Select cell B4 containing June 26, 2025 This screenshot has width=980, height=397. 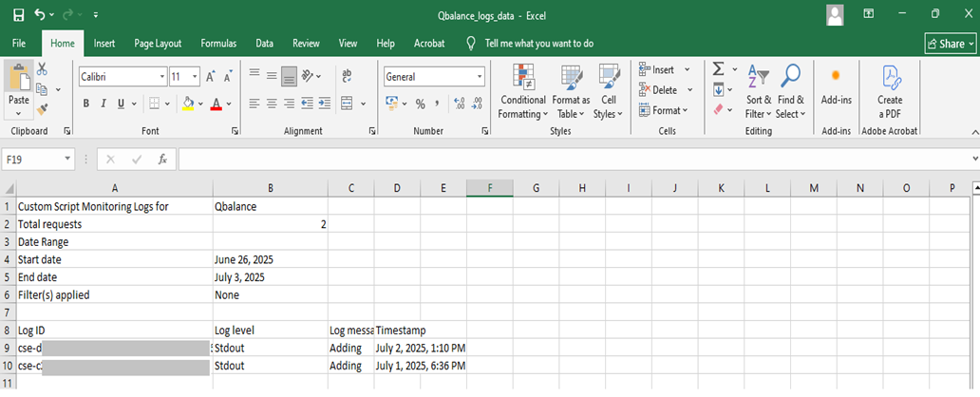click(x=270, y=259)
